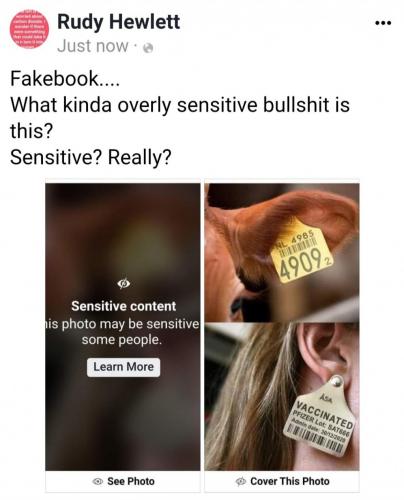Image resolution: width=404 pixels, height=500 pixels.
Task: Click the globe public privacy icon
Action: pos(148,48)
